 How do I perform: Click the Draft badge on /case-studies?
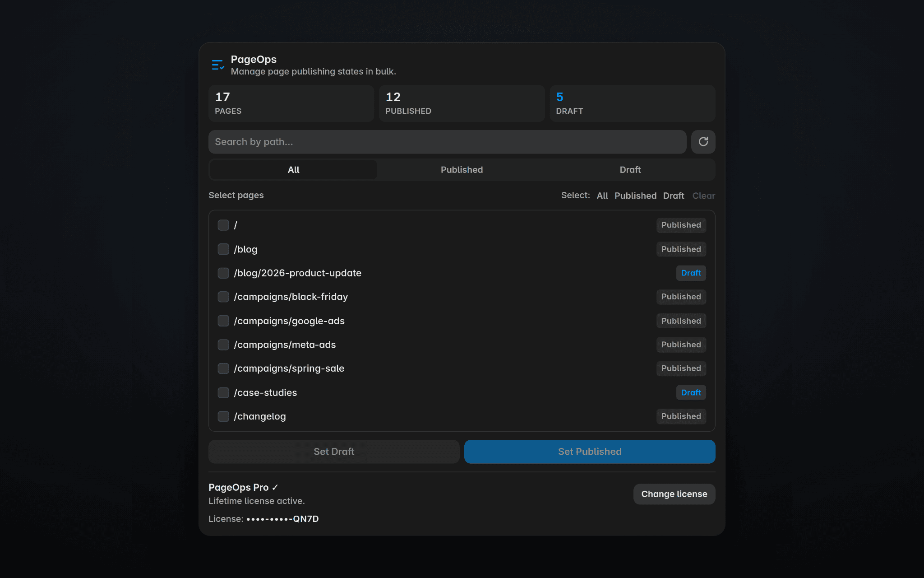pos(691,392)
